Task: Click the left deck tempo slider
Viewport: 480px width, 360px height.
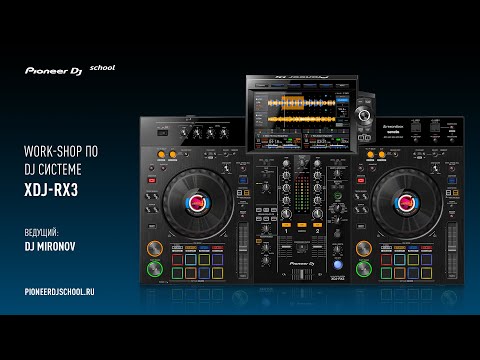Action: [243, 251]
